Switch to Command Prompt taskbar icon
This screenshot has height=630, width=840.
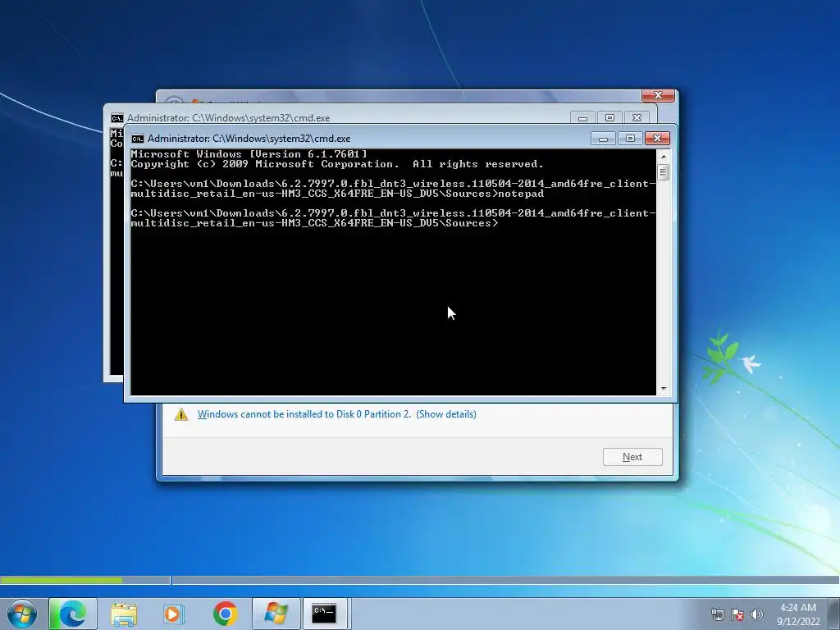tap(324, 614)
